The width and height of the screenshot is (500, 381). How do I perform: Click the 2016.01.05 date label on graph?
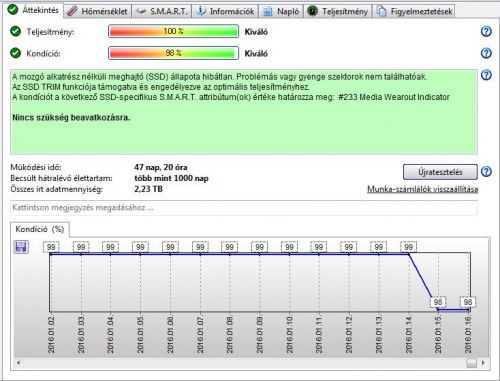140,335
